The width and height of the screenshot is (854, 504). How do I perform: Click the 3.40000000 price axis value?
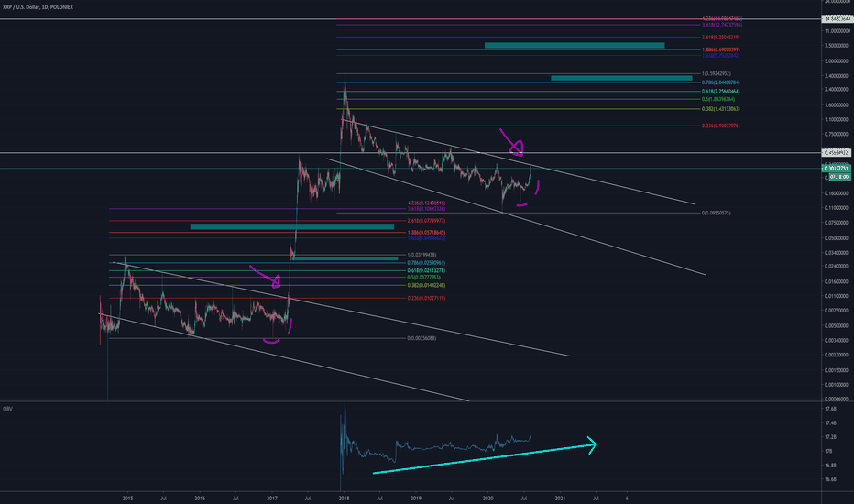pos(837,76)
